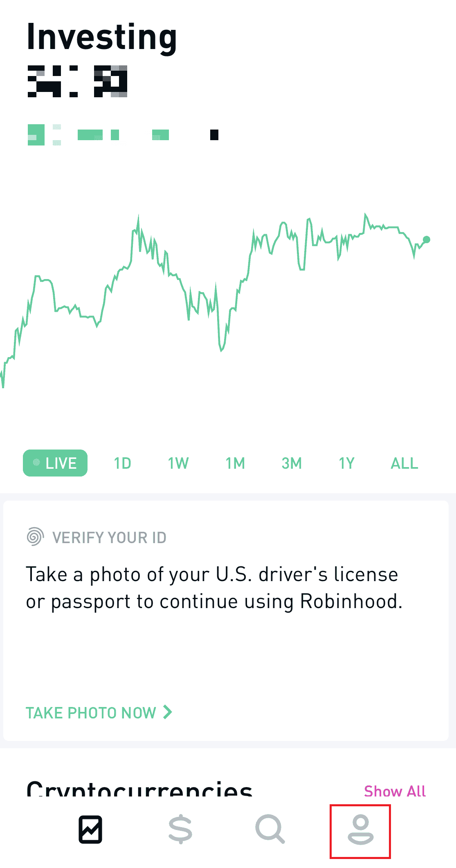The image size is (456, 868).
Task: Tap the Verify Your ID card text
Action: click(213, 588)
